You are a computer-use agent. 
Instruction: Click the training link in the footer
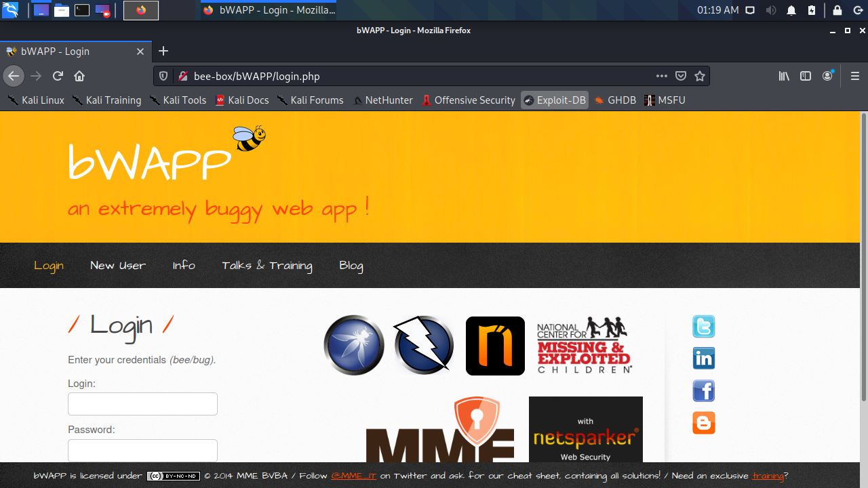[768, 476]
